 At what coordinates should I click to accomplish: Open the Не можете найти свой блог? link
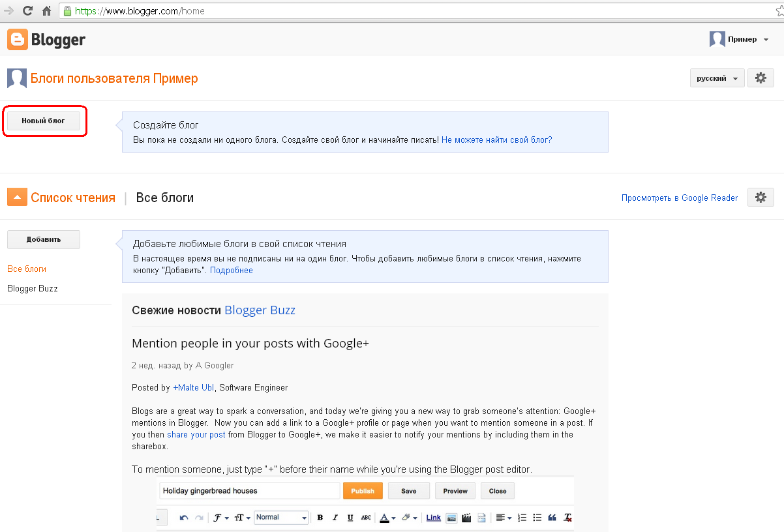496,140
